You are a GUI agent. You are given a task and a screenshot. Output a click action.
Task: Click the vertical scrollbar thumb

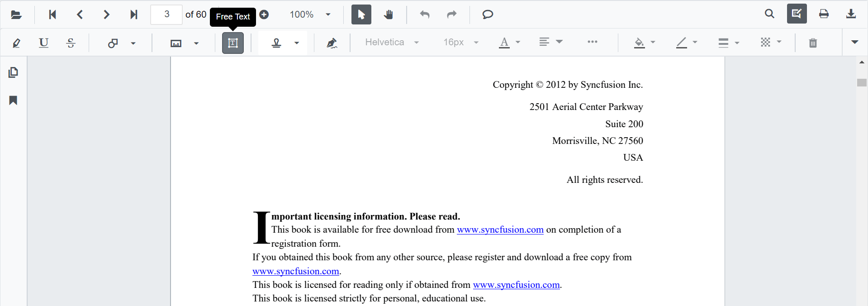[862, 82]
